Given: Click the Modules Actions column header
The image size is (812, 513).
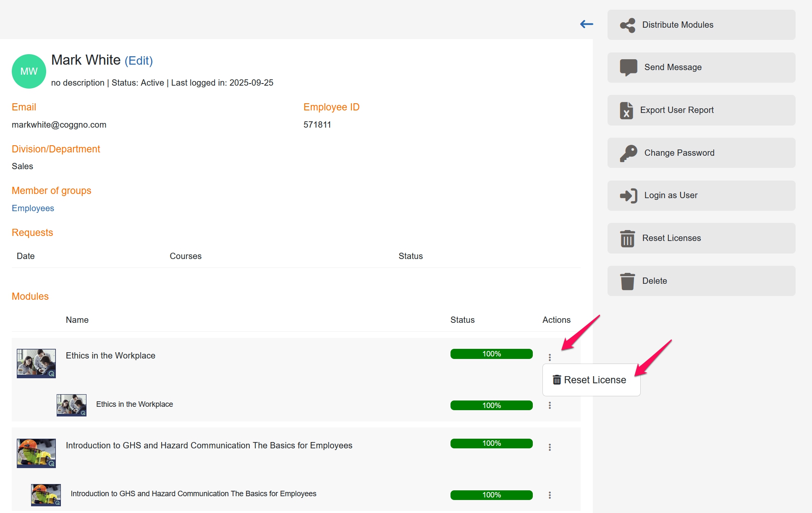Looking at the screenshot, I should coord(556,320).
